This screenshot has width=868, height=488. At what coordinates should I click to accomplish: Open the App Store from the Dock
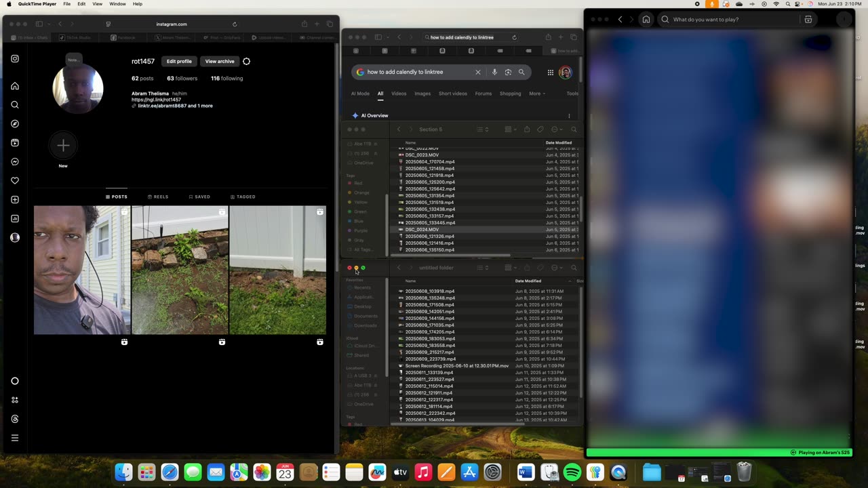[469, 472]
